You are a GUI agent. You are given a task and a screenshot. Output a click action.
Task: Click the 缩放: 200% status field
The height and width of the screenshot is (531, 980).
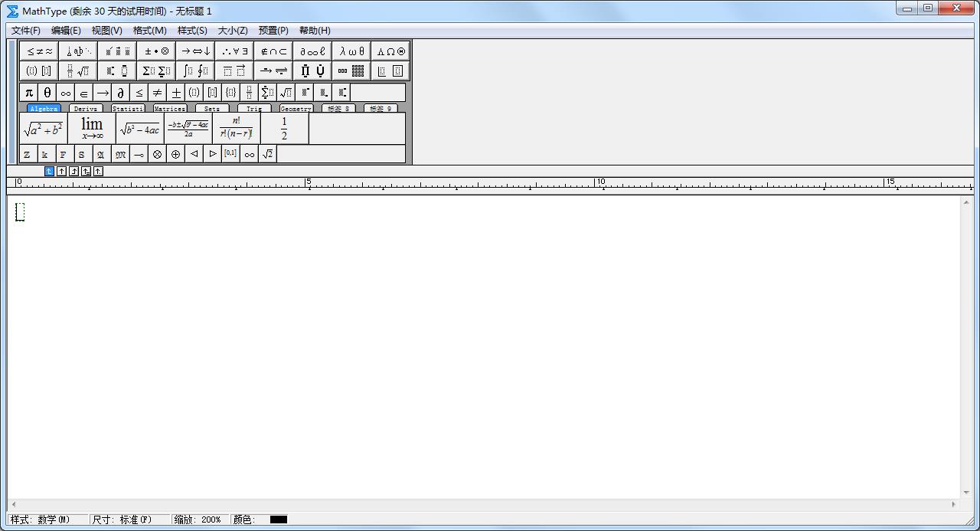pyautogui.click(x=201, y=520)
